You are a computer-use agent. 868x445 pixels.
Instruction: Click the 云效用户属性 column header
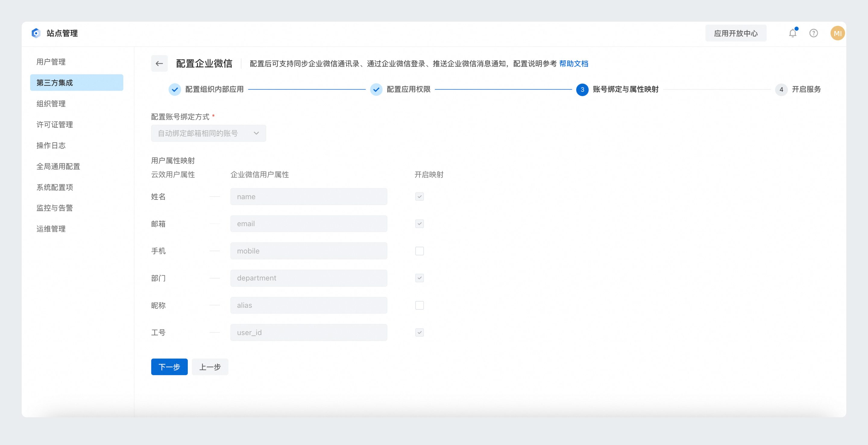click(173, 175)
